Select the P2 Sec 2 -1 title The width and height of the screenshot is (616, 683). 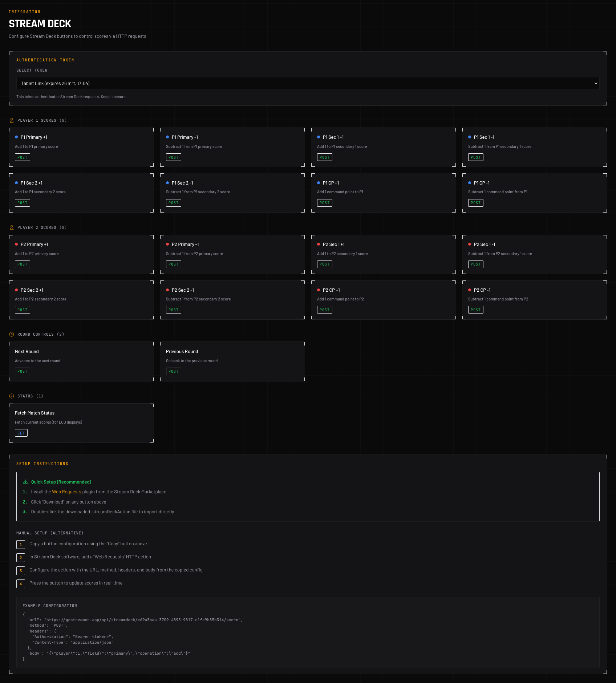pyautogui.click(x=183, y=290)
